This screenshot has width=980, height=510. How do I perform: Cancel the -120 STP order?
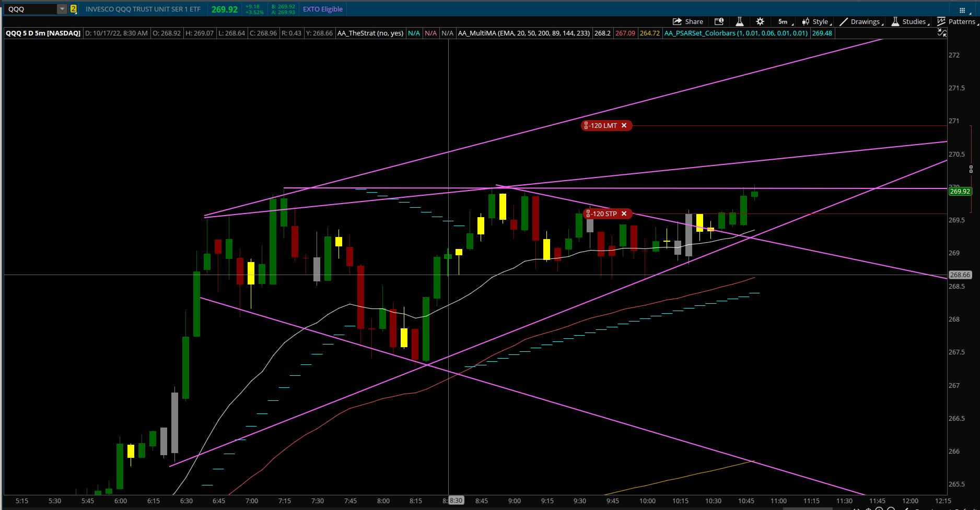[624, 214]
